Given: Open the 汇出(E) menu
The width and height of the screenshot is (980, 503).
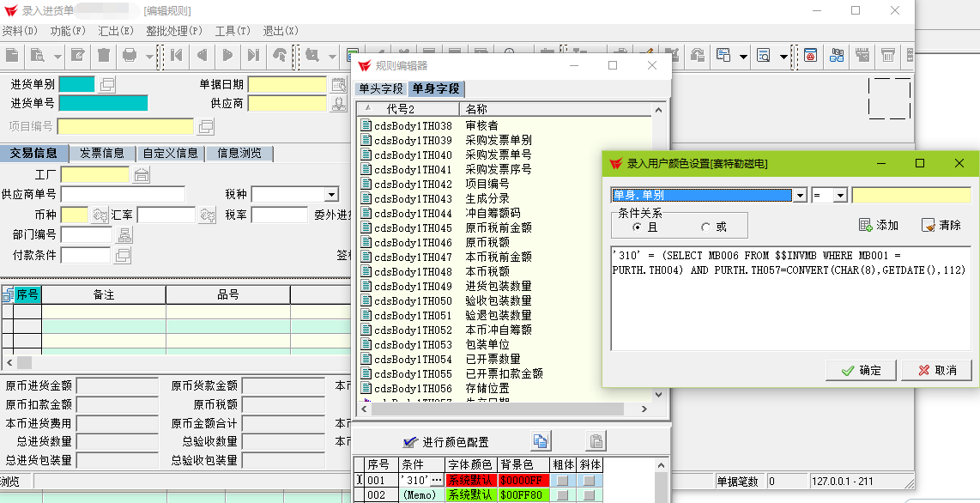Looking at the screenshot, I should coord(116,31).
